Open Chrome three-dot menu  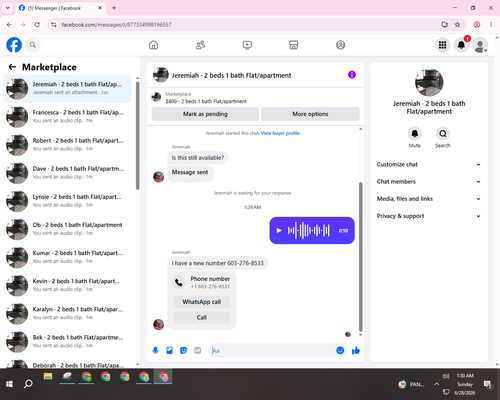pyautogui.click(x=491, y=24)
